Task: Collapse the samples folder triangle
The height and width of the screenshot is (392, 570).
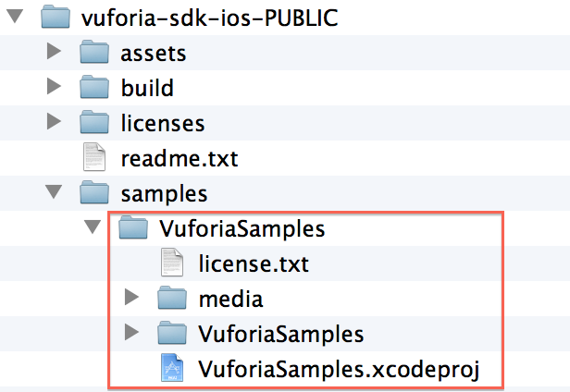Action: coord(54,191)
